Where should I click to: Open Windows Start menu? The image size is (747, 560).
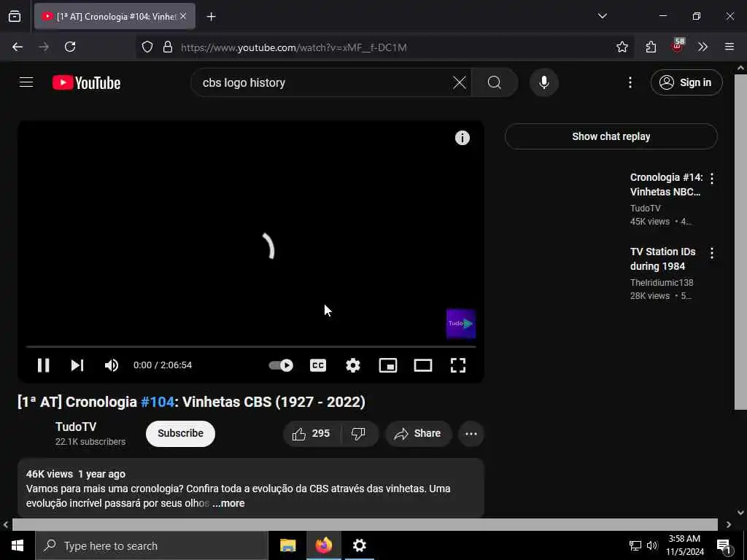[x=18, y=545]
